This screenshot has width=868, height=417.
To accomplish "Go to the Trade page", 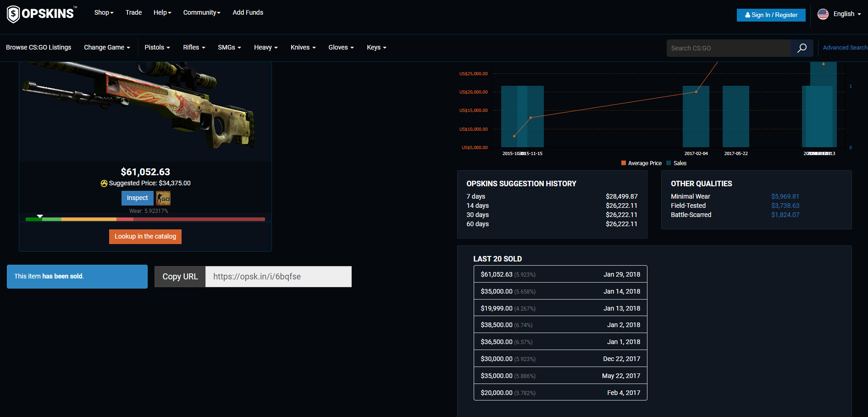I will (133, 12).
